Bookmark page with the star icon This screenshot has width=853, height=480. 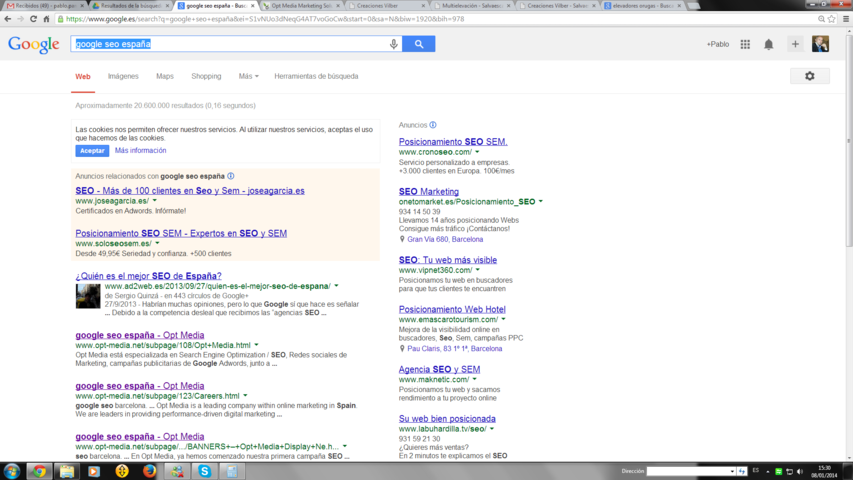[831, 19]
